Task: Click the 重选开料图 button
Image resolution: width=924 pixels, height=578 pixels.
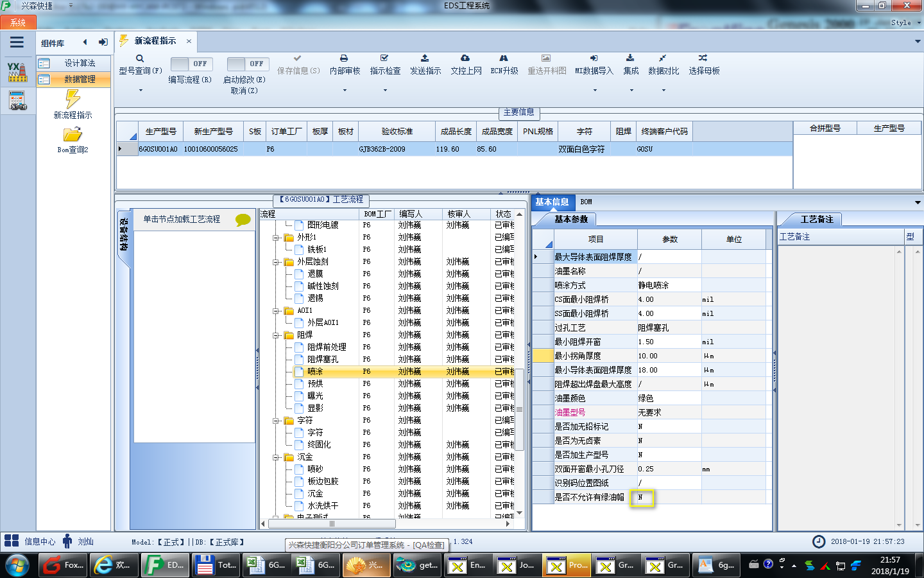Action: tap(547, 66)
